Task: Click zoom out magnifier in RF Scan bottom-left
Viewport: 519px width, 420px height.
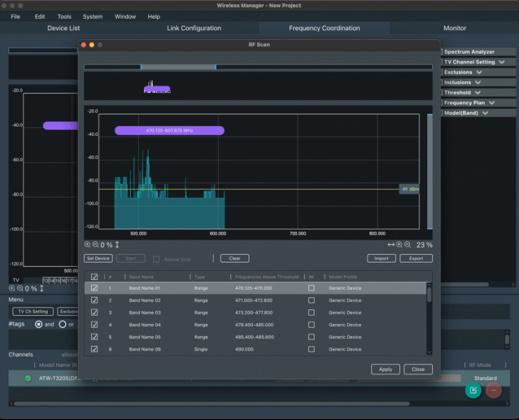Action: coord(95,244)
